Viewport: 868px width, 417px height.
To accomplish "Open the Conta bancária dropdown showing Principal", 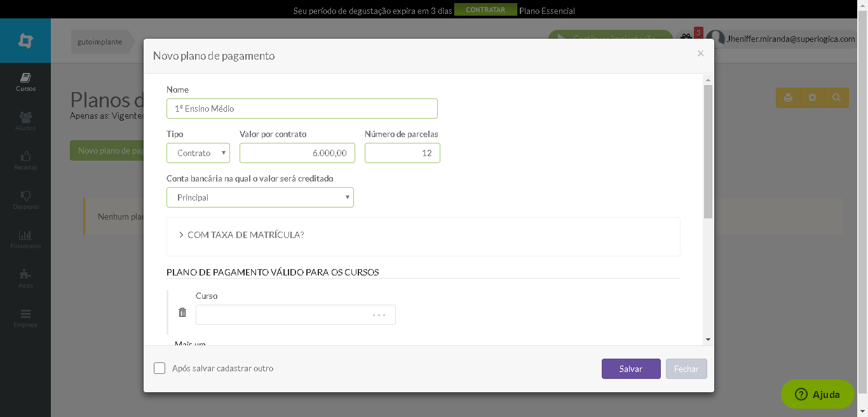I will (x=260, y=197).
